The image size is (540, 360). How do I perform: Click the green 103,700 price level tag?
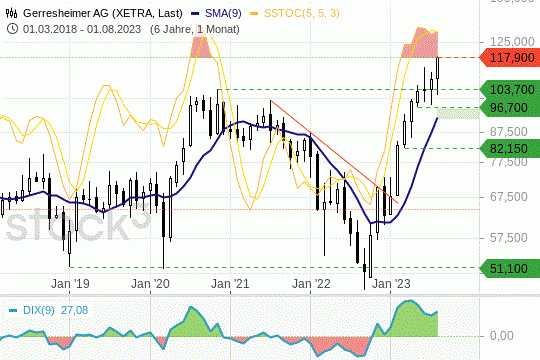click(509, 90)
